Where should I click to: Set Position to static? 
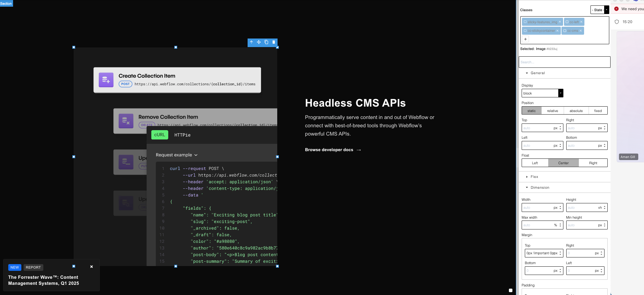point(532,111)
